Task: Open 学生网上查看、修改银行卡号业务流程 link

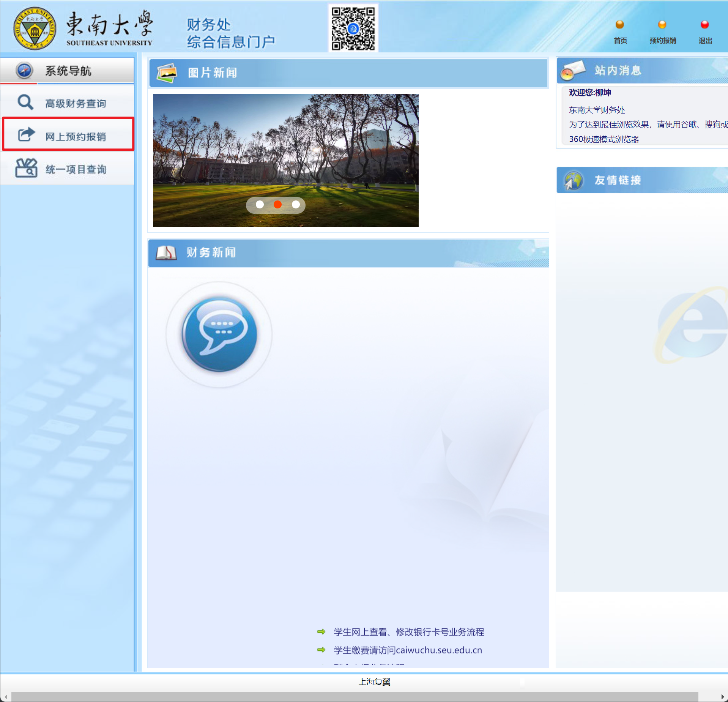Action: 408,632
